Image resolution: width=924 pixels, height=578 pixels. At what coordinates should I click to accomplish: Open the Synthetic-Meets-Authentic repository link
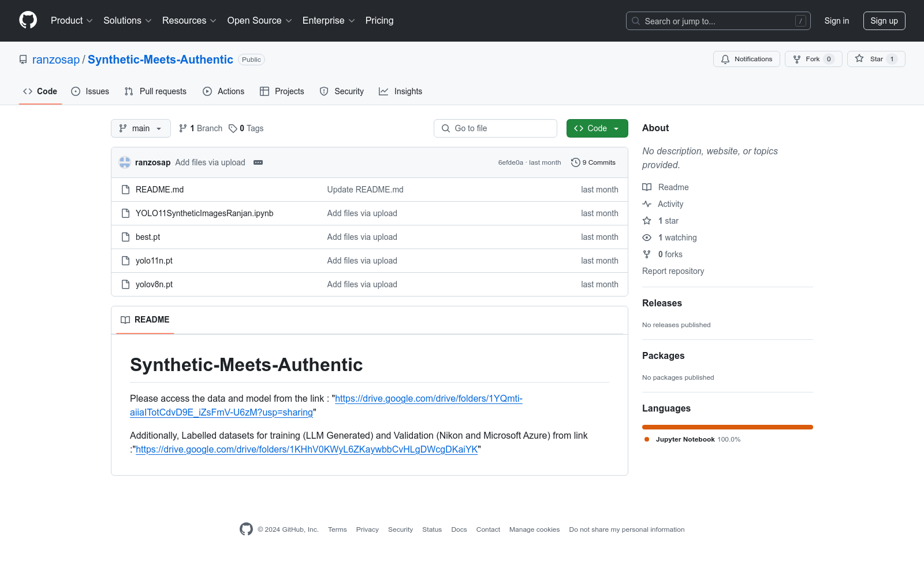coord(161,60)
